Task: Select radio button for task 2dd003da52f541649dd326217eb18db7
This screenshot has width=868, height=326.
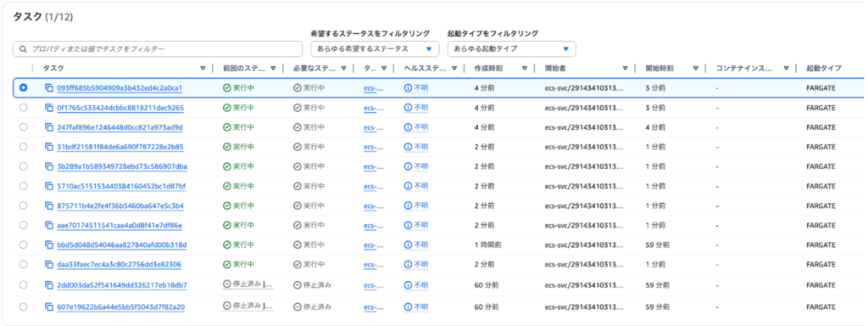Action: pos(23,284)
